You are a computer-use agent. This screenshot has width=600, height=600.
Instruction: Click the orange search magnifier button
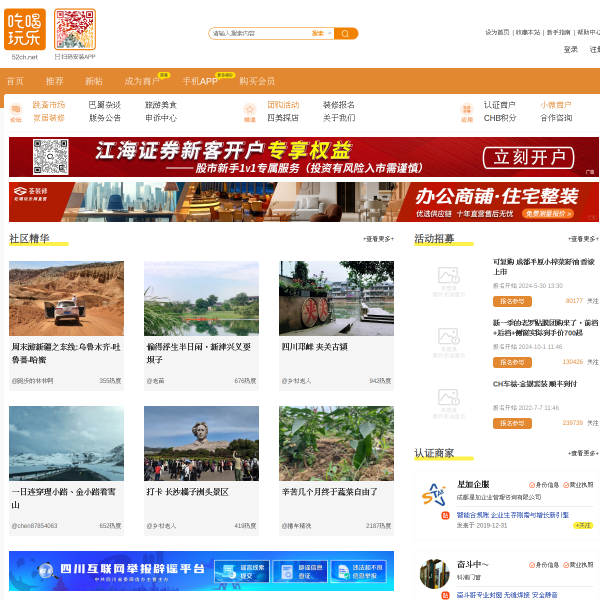(x=346, y=34)
